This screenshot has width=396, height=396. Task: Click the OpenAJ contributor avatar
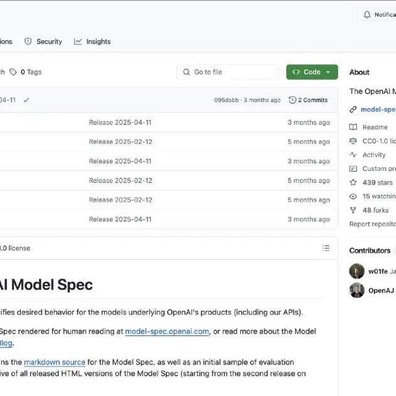[357, 290]
